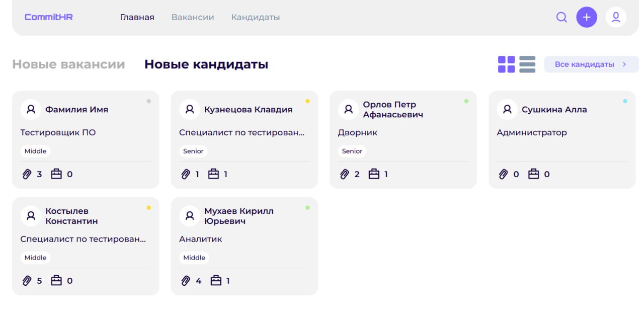This screenshot has height=320, width=644.
Task: Select the Новые кандидаты tab
Action: tap(206, 64)
